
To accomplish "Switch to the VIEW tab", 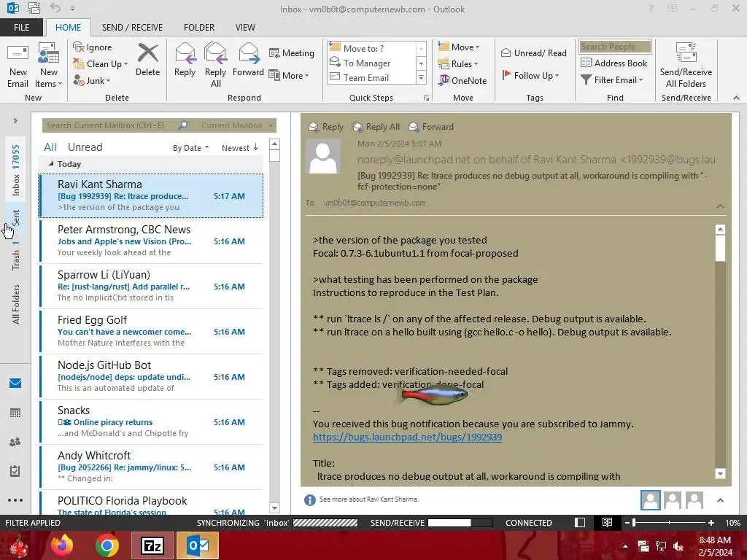I will pos(245,28).
